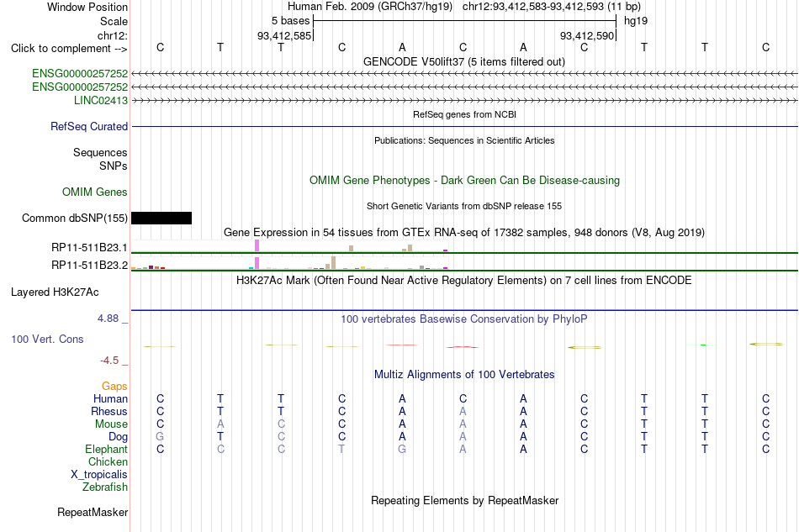Open the RP11-511B23.1 expression label

(89, 247)
